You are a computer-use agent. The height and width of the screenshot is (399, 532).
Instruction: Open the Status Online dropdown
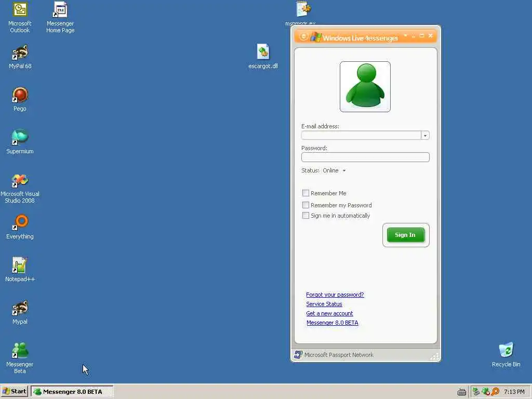[x=334, y=170]
